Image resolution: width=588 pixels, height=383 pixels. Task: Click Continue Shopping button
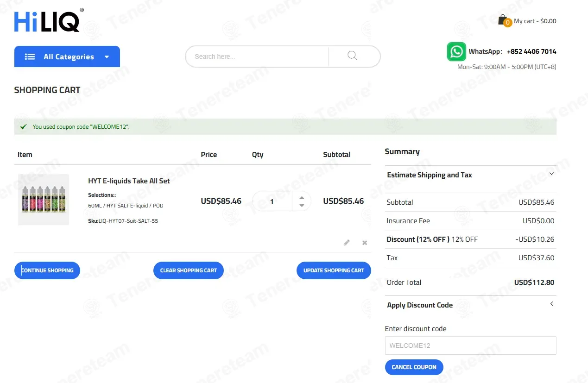coord(47,270)
